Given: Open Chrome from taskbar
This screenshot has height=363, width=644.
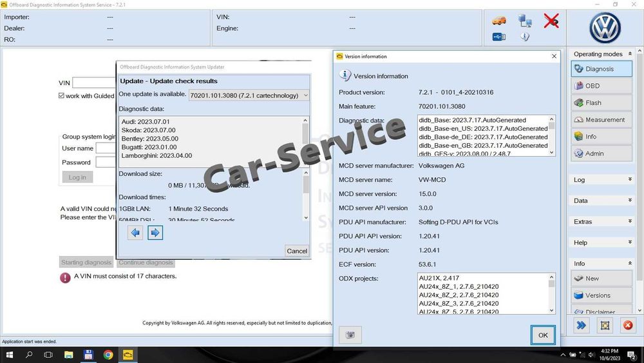Looking at the screenshot, I should click(x=108, y=355).
